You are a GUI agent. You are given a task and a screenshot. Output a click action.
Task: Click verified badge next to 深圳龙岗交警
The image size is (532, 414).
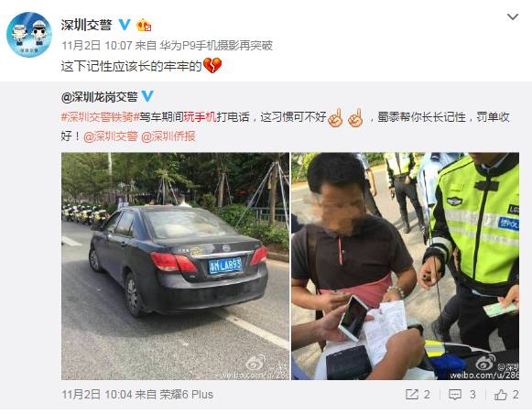[147, 96]
